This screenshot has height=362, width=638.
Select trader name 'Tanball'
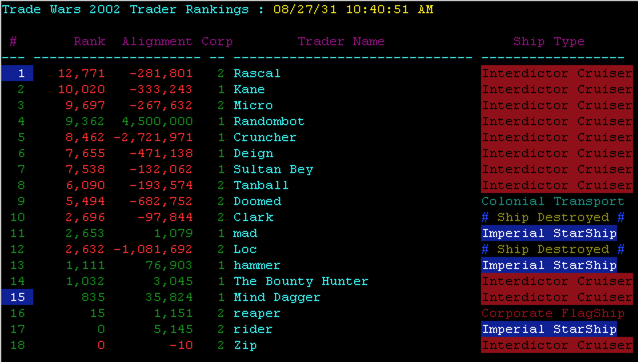coord(261,185)
